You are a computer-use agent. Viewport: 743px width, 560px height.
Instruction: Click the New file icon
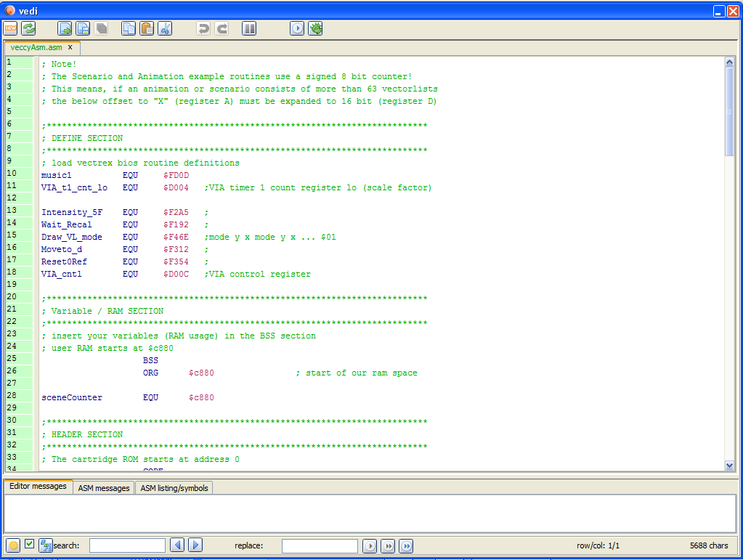click(10, 28)
